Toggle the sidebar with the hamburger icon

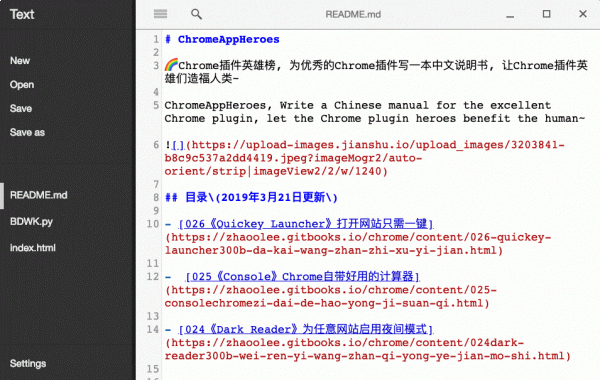click(160, 14)
